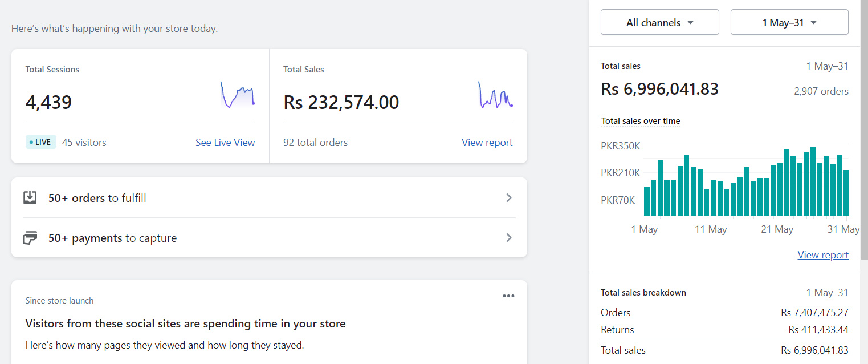Select 50+ orders to fulfill row
The height and width of the screenshot is (364, 868).
[269, 198]
